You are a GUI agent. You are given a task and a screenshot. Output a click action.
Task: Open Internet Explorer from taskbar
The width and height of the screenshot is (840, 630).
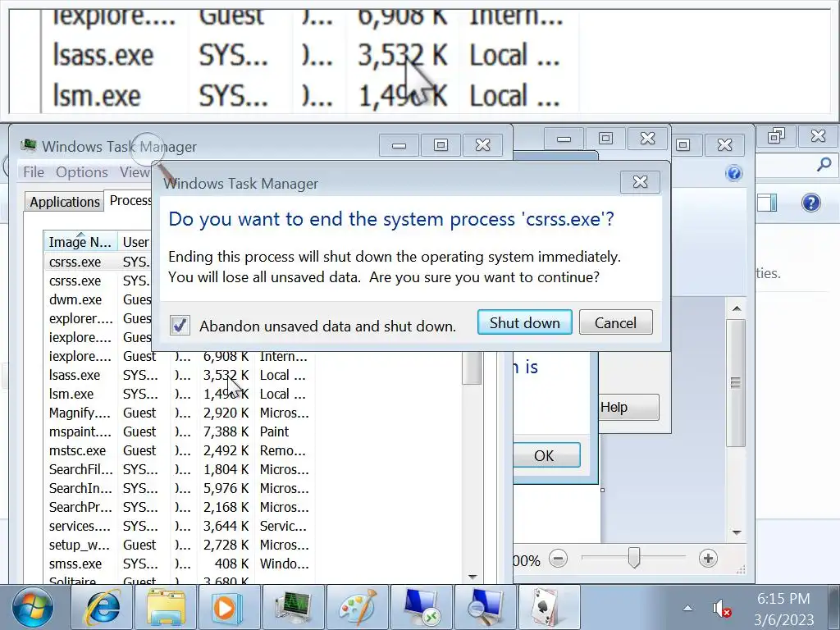103,608
